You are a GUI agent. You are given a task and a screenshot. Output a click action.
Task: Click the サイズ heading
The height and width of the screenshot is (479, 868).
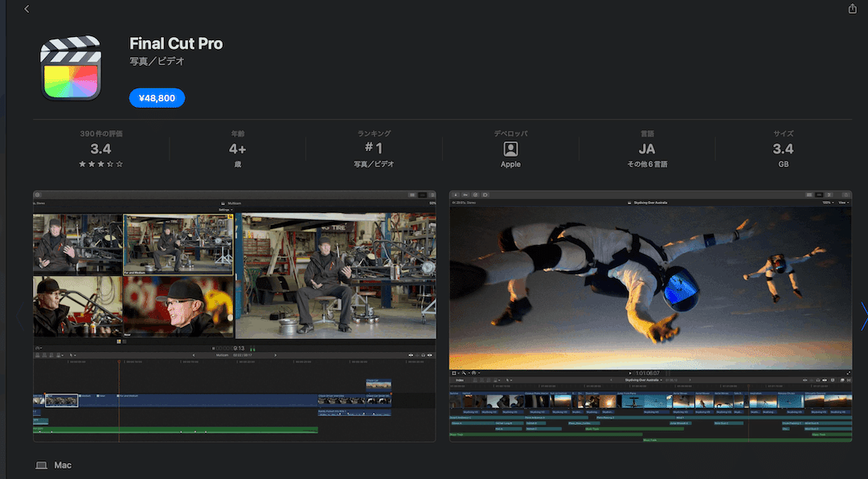tap(783, 133)
